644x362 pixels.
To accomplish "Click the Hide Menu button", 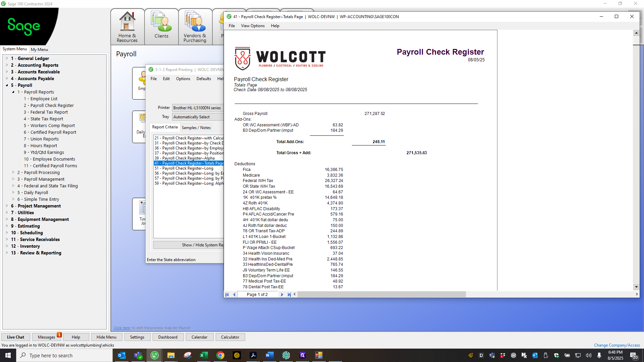I will point(106,337).
